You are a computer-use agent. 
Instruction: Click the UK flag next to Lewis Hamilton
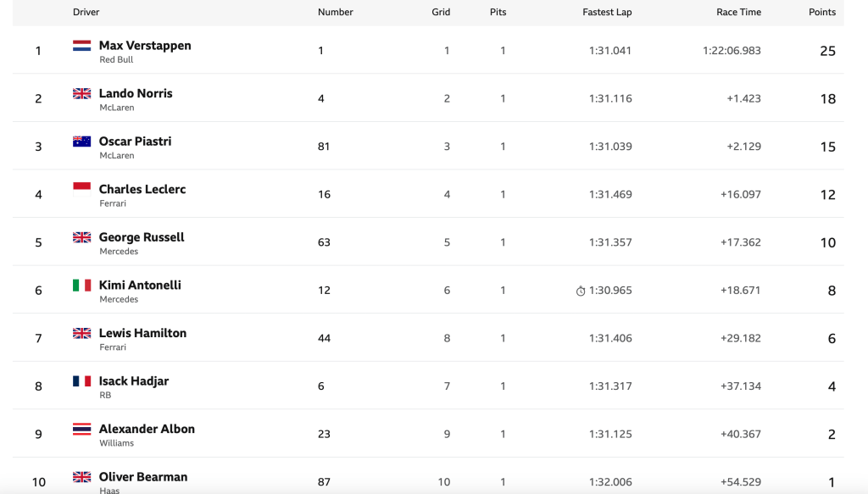81,333
